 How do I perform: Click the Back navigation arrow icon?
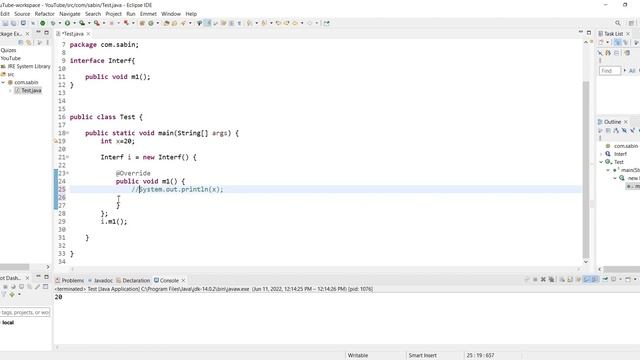pos(295,23)
